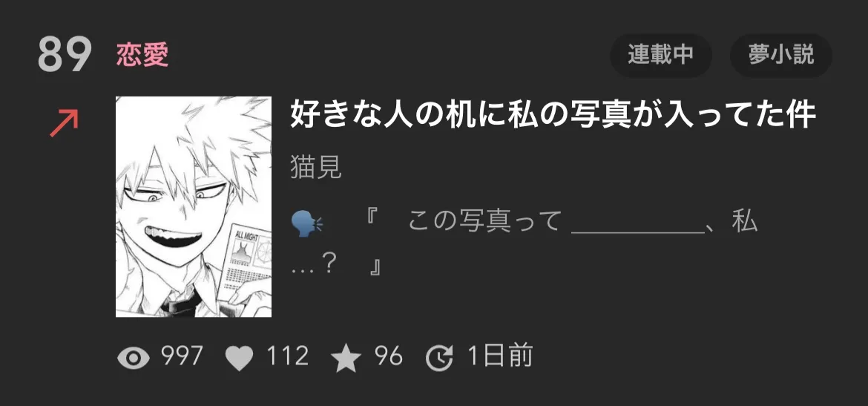This screenshot has width=868, height=406.
Task: Click the 112 likes count
Action: pos(287,356)
